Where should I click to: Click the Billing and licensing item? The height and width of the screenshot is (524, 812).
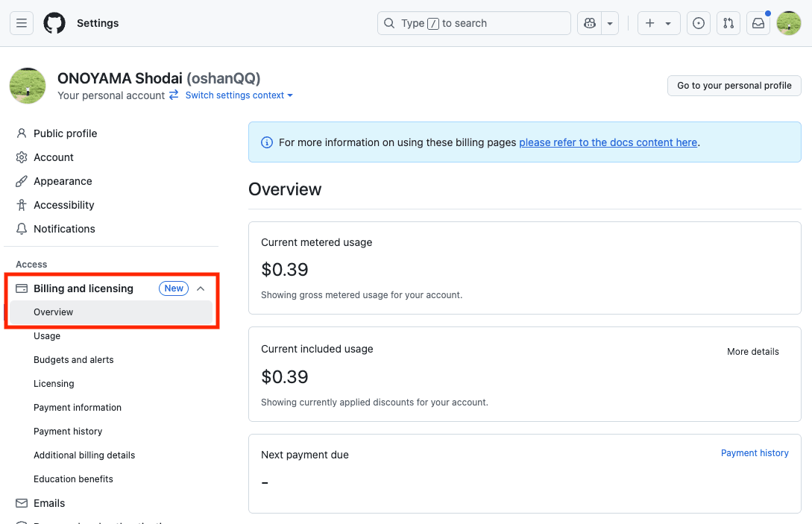pos(84,288)
